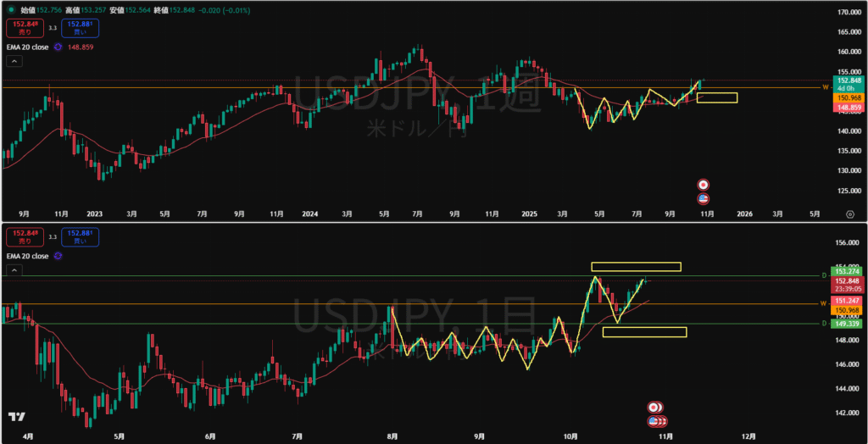Click the blue 買い buy button in lower chart

click(81, 236)
